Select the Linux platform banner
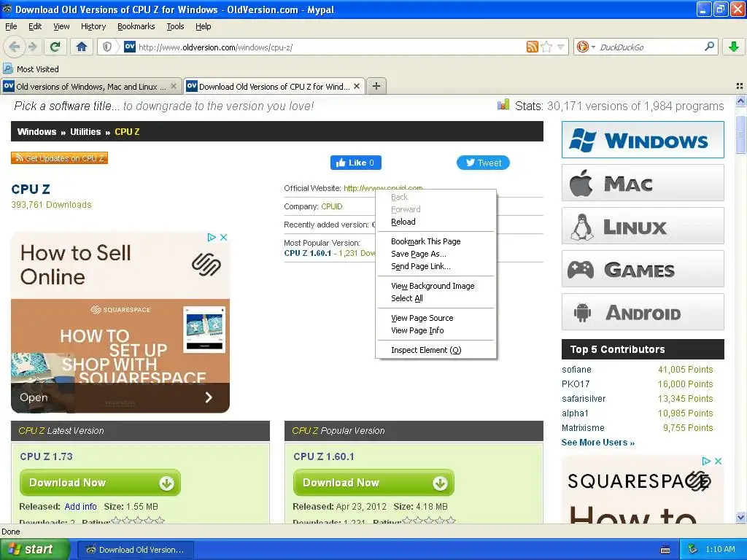Viewport: 747px width, 560px height. coord(643,226)
